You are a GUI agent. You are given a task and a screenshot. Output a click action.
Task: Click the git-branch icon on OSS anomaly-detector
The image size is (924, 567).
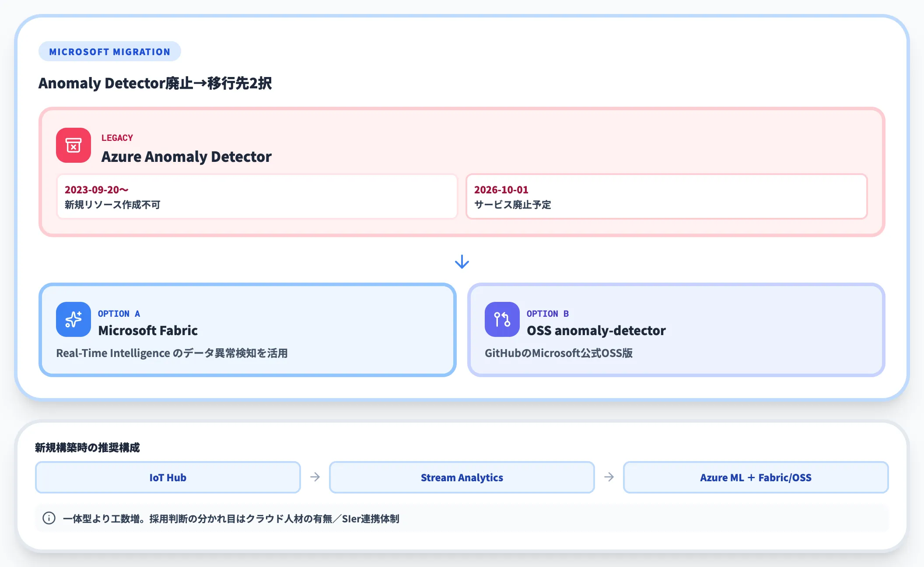click(x=502, y=319)
